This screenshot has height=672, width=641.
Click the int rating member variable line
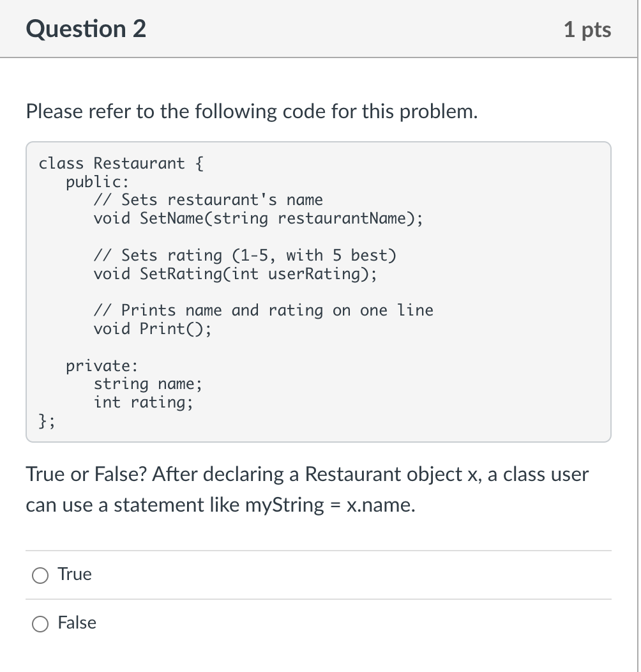(x=143, y=402)
